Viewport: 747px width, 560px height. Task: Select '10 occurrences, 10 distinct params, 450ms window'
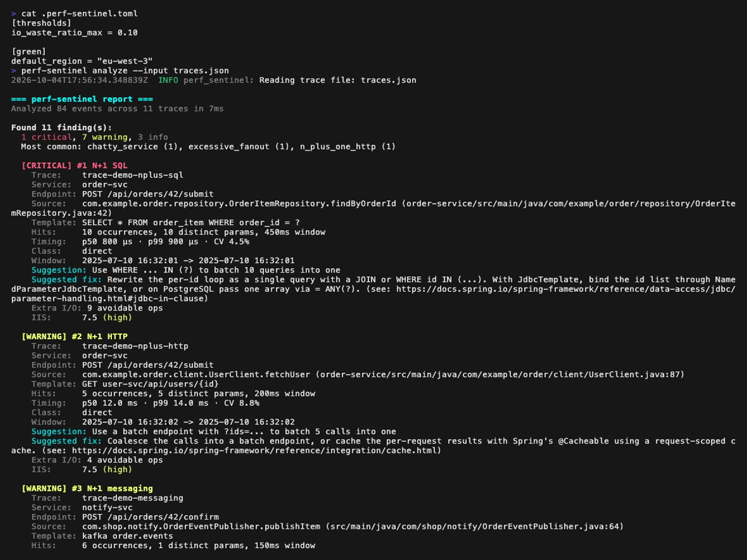pyautogui.click(x=204, y=232)
